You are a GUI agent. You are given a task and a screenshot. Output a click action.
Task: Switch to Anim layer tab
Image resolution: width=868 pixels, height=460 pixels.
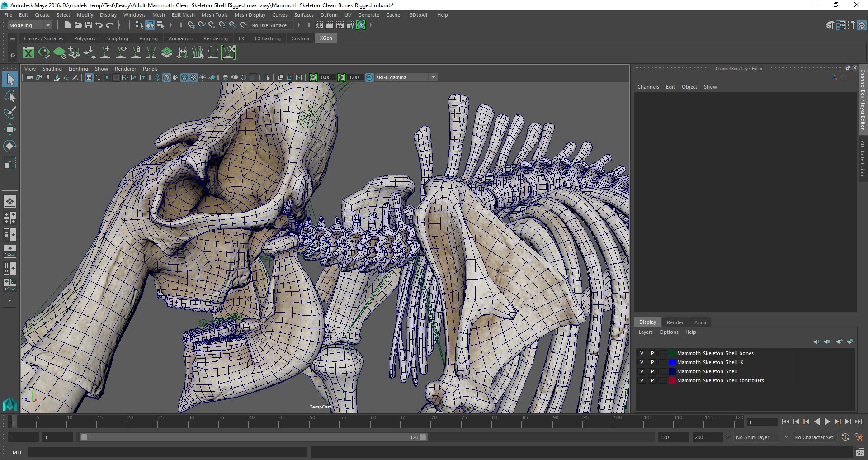click(700, 322)
